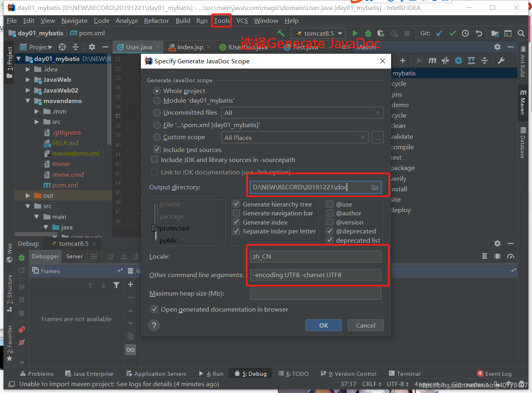The width and height of the screenshot is (532, 393).
Task: Open the Problems tool window
Action: pos(37,374)
